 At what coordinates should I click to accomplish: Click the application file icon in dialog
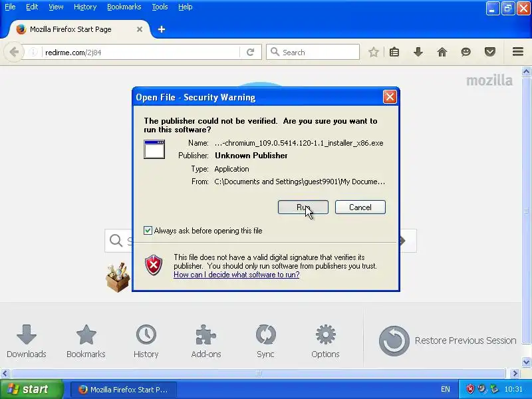tap(154, 149)
